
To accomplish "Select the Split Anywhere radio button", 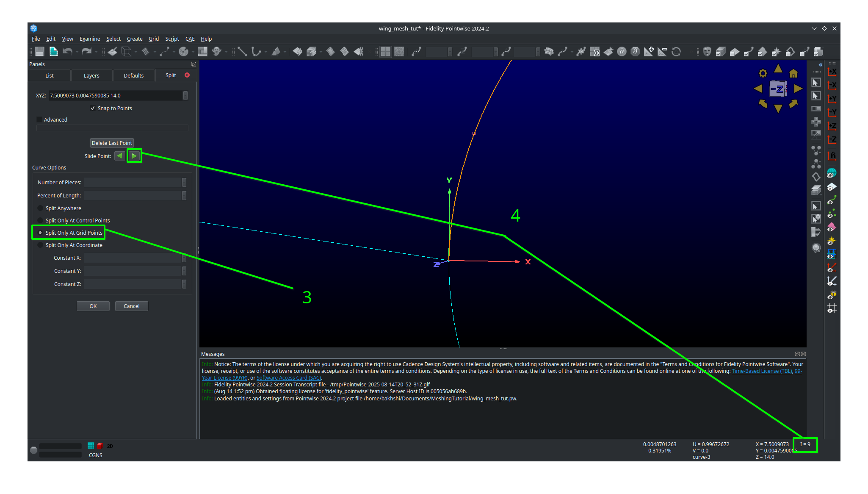I will point(40,208).
